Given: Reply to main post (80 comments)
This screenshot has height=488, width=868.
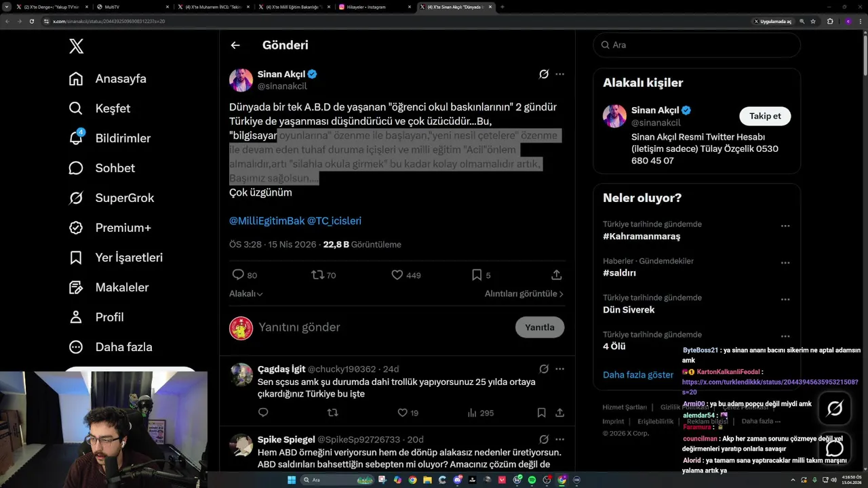Looking at the screenshot, I should coord(245,275).
